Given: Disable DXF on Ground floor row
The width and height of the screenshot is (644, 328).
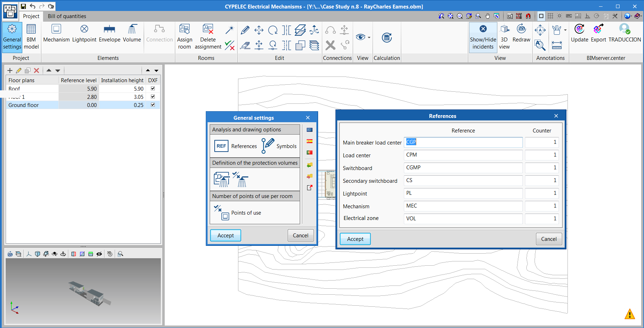Looking at the screenshot, I should point(152,105).
